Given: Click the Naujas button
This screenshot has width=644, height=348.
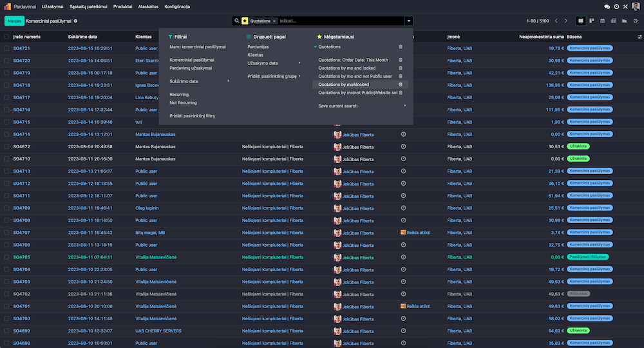Looking at the screenshot, I should coord(14,21).
